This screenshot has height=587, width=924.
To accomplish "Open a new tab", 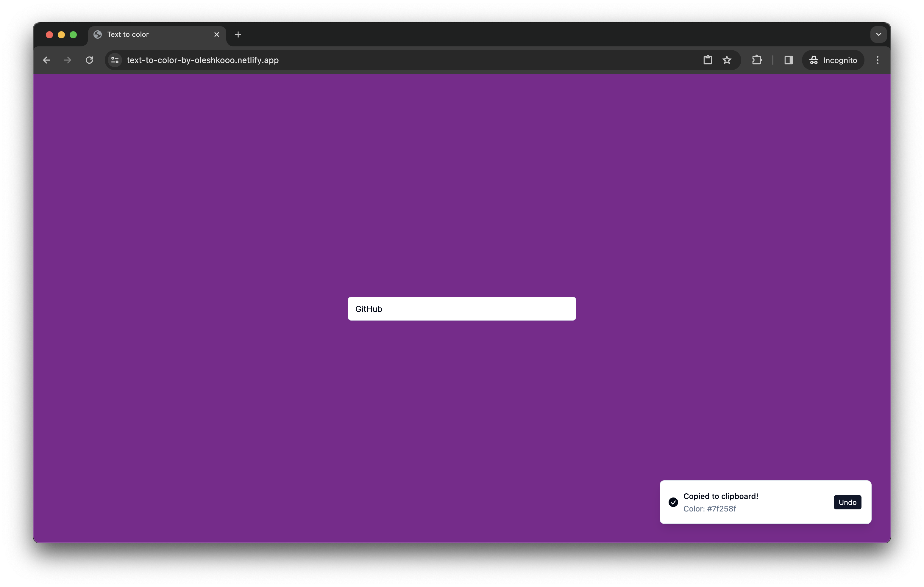I will pyautogui.click(x=238, y=34).
